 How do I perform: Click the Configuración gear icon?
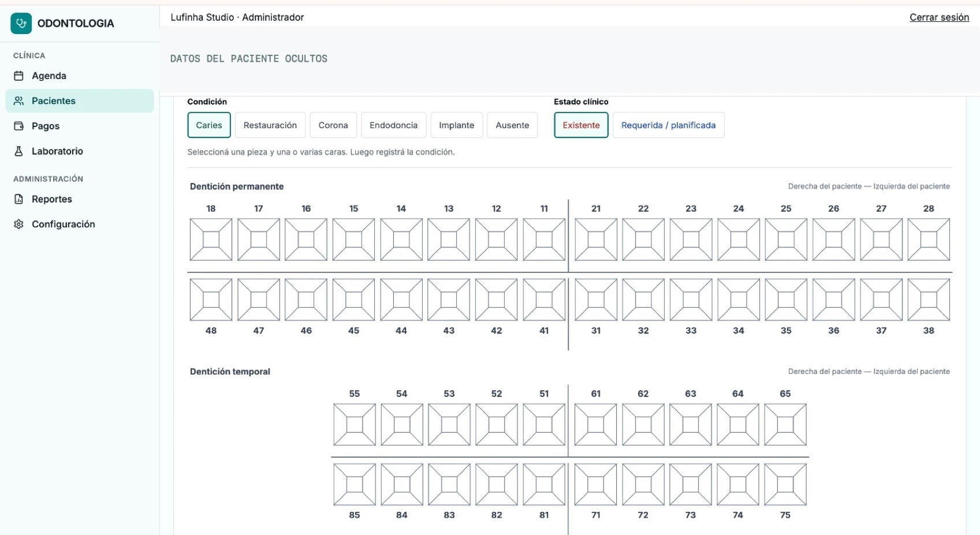(18, 224)
